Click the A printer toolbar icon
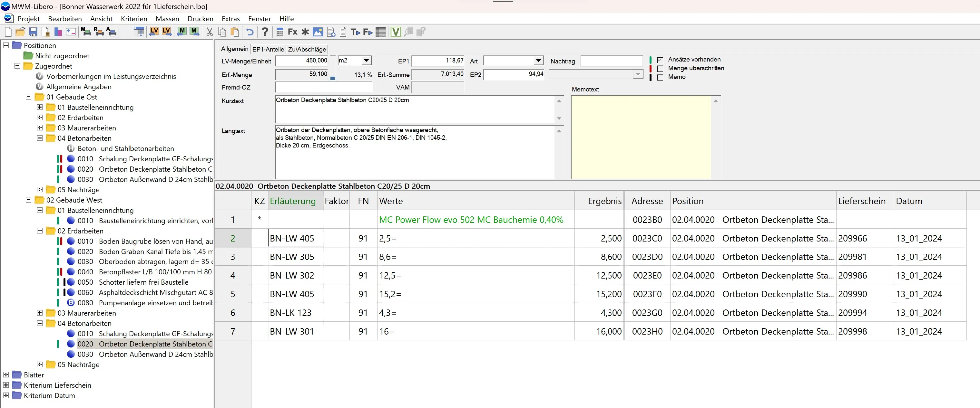Viewport: 980px width, 408px height. pyautogui.click(x=111, y=32)
